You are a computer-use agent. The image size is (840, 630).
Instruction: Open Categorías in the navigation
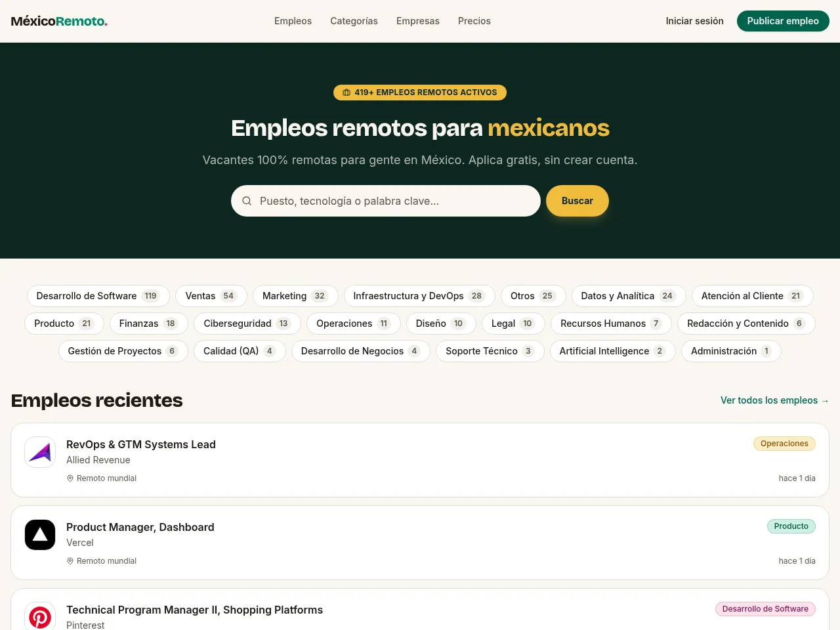click(x=354, y=21)
